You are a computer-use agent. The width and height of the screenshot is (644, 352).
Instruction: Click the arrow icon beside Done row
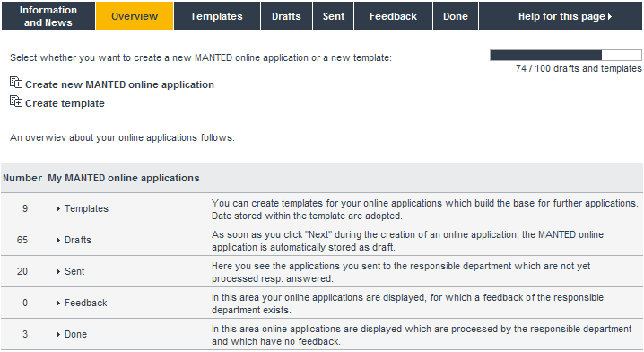58,334
